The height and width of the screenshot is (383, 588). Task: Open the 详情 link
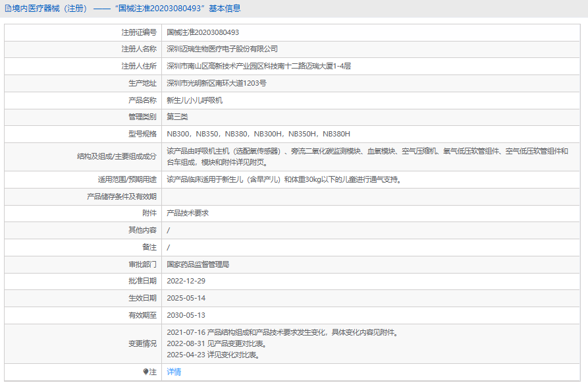tap(174, 372)
